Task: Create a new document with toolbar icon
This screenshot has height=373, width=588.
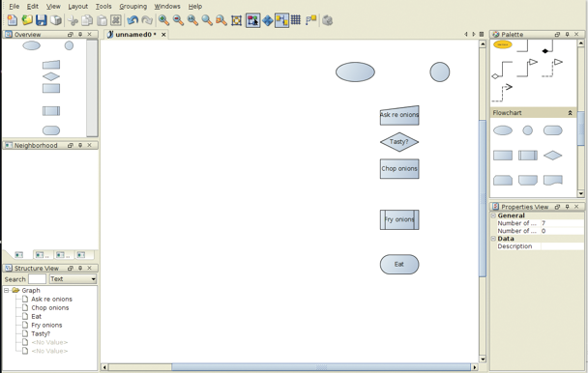Action: point(13,20)
